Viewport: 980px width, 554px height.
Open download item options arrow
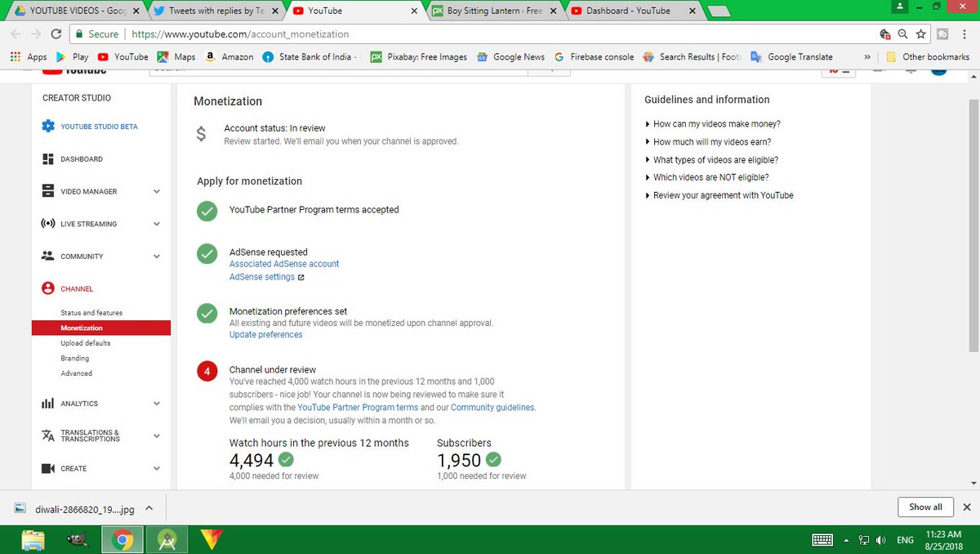pyautogui.click(x=149, y=507)
